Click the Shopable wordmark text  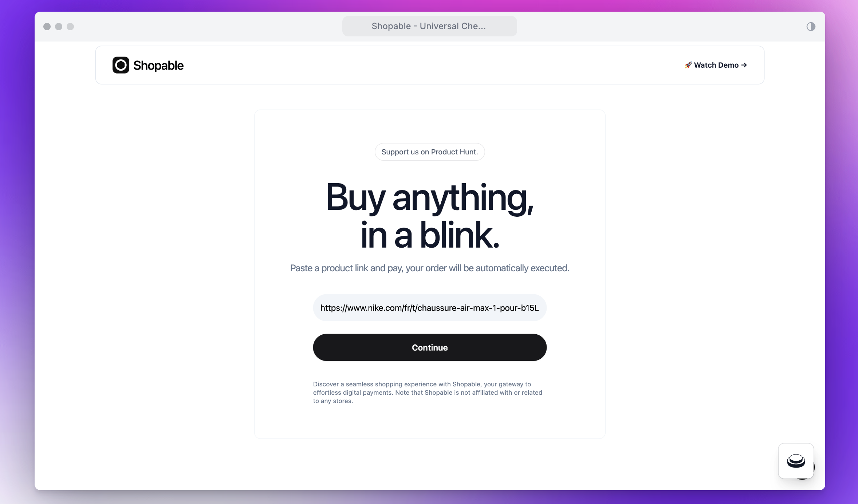(158, 66)
